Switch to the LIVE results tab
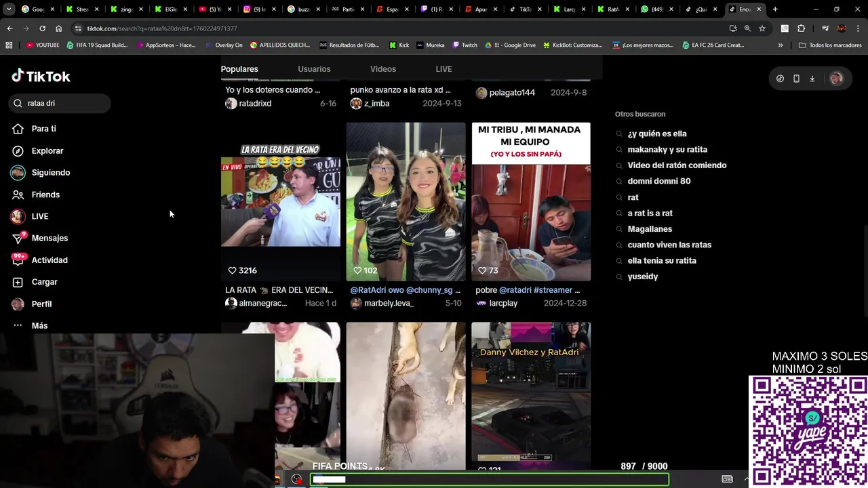The image size is (868, 488). point(443,68)
